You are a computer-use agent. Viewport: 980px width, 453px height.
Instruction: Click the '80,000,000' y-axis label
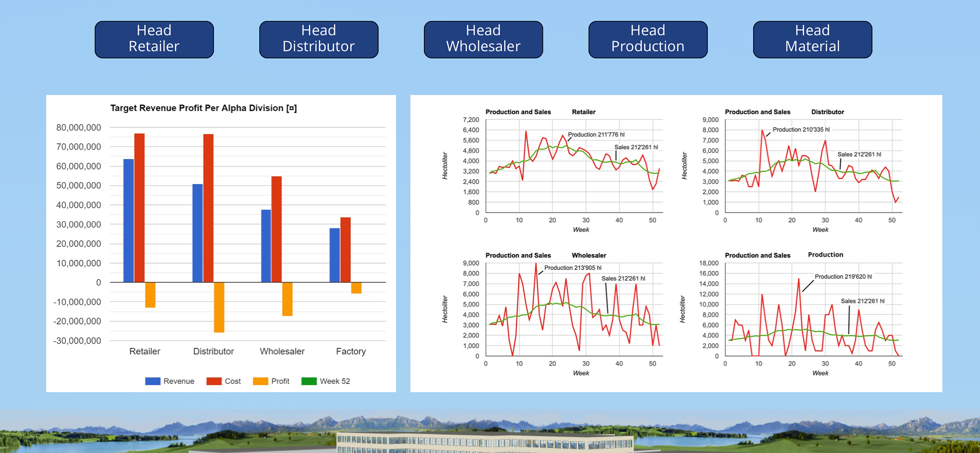tap(79, 127)
